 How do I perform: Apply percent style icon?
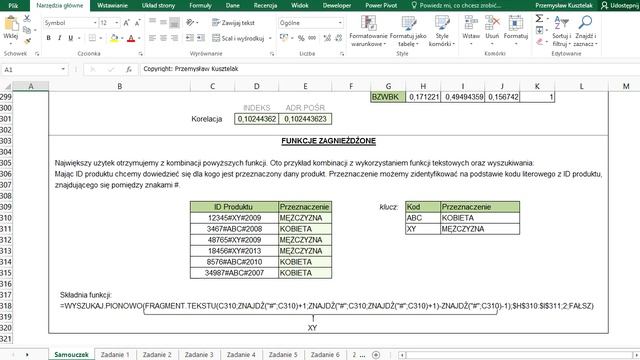(301, 38)
